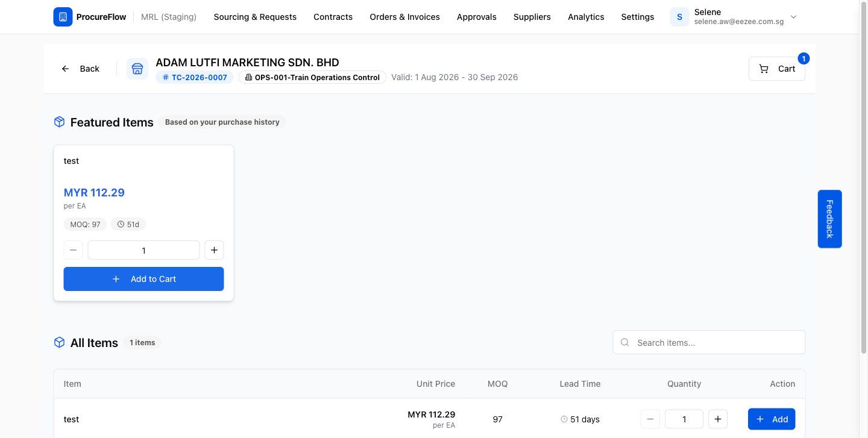This screenshot has height=438, width=868.
Task: Click the Selene avatar icon
Action: pos(679,17)
